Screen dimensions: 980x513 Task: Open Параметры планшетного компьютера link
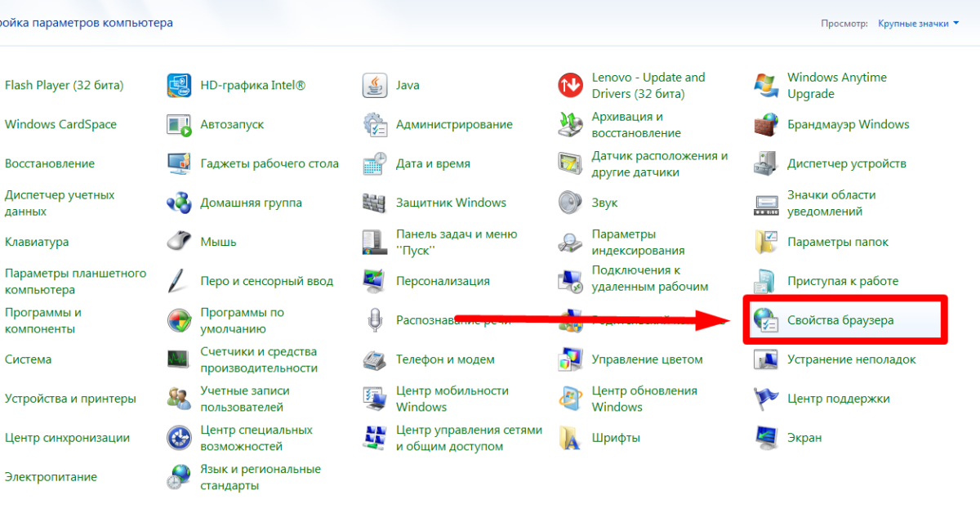pos(75,281)
